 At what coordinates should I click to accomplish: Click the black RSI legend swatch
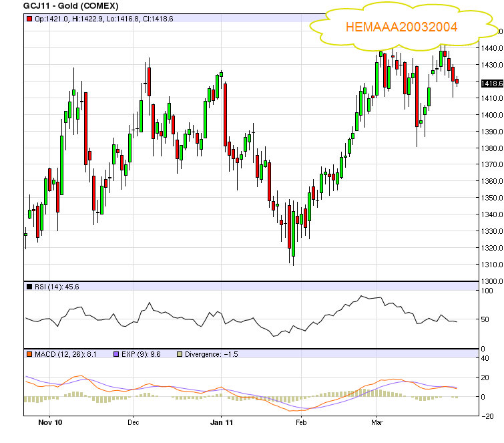[29, 287]
